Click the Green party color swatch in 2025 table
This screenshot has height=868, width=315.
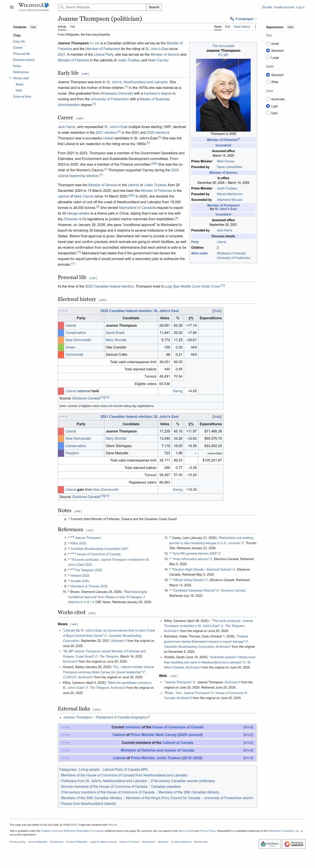pyautogui.click(x=61, y=347)
